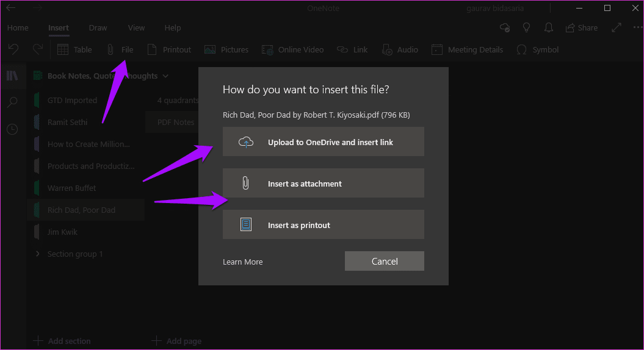Click the Redo arrow icon

[x=38, y=49]
